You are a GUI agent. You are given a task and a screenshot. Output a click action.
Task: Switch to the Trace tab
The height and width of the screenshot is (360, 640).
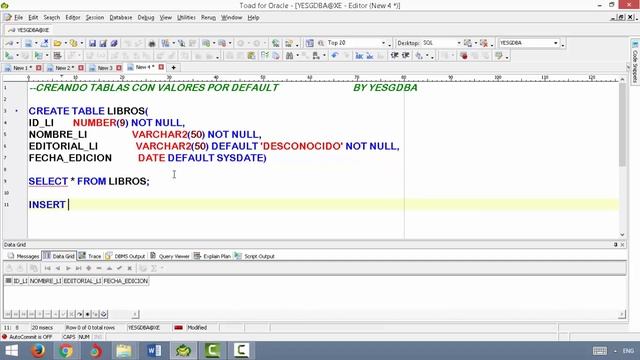(x=90, y=256)
